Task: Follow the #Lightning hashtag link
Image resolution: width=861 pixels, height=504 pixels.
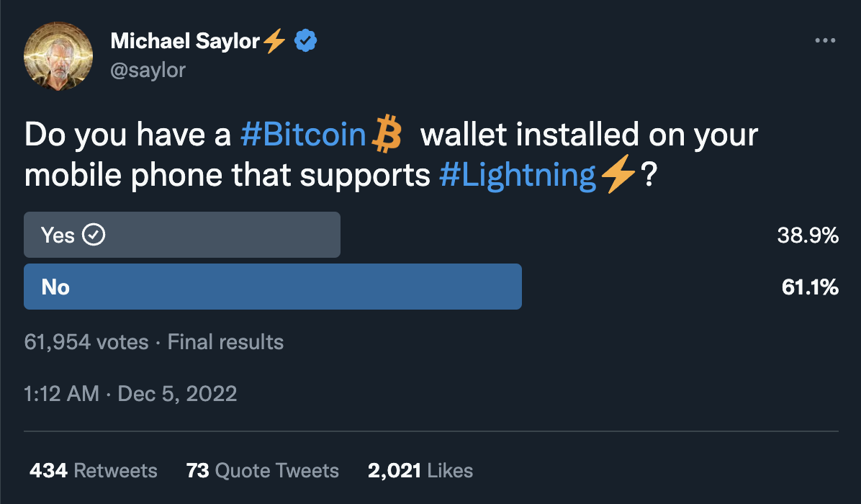Action: pyautogui.click(x=518, y=176)
